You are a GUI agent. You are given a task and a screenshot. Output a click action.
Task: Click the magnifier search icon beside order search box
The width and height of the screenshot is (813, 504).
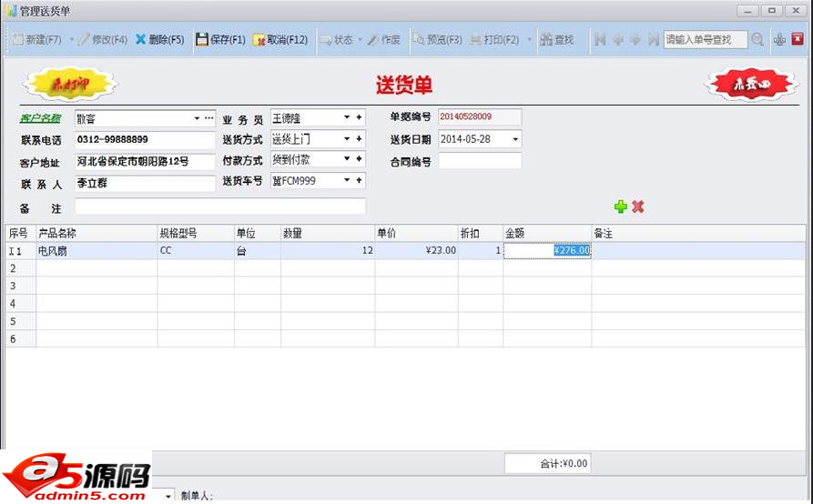click(x=757, y=40)
